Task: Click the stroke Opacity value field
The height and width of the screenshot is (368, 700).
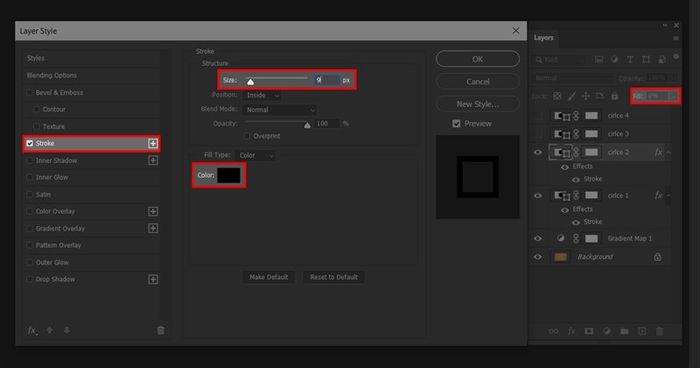Action: tap(327, 124)
